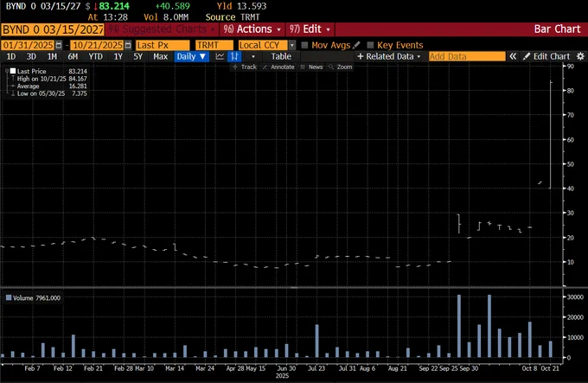Select the 1M range tab
588x383 pixels.
(52, 56)
